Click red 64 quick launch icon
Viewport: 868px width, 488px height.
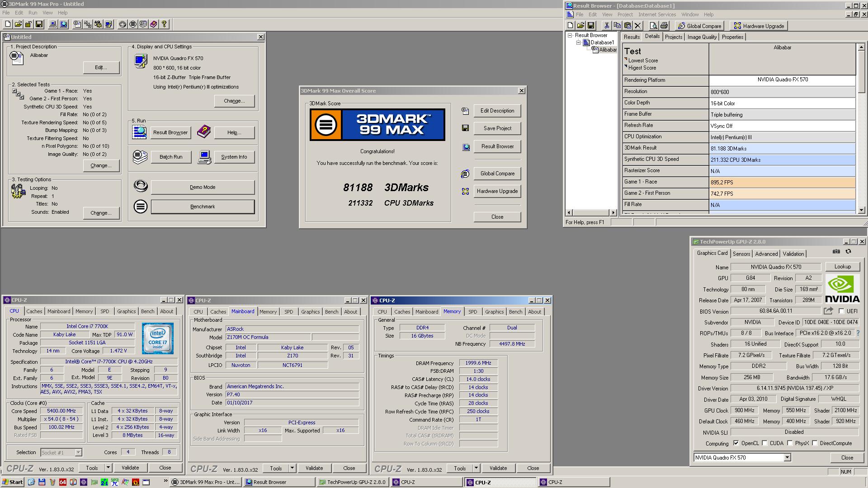pos(63,482)
